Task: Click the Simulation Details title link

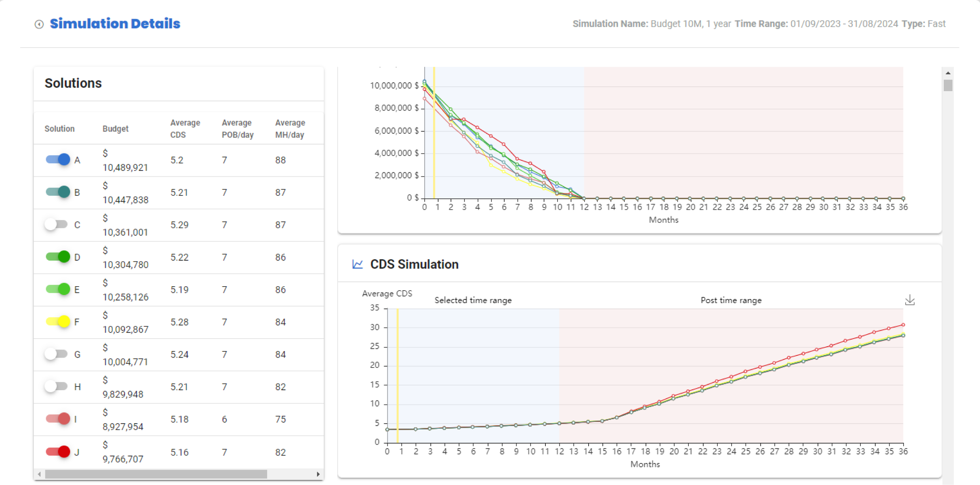Action: [115, 23]
